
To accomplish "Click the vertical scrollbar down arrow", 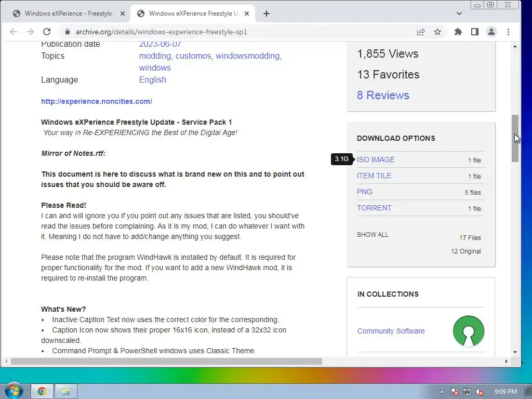I will 515,352.
